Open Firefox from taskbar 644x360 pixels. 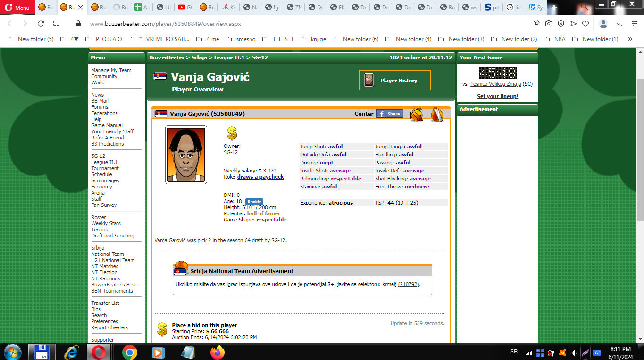point(217,352)
